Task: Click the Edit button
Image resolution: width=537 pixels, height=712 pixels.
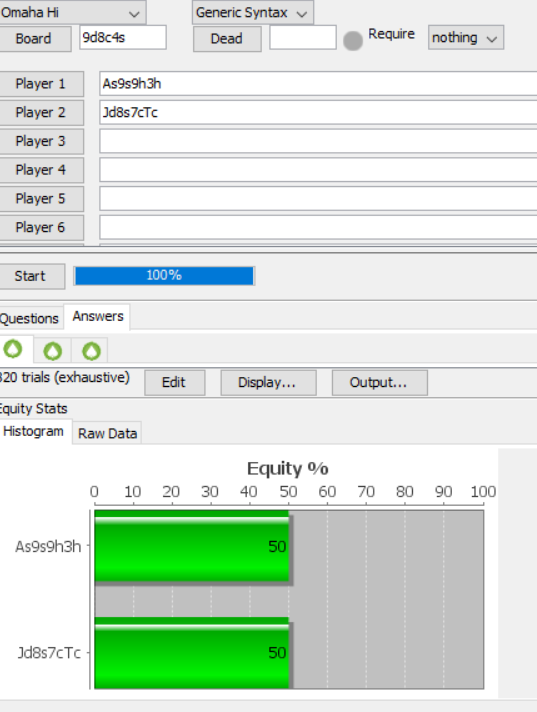Action: click(175, 382)
